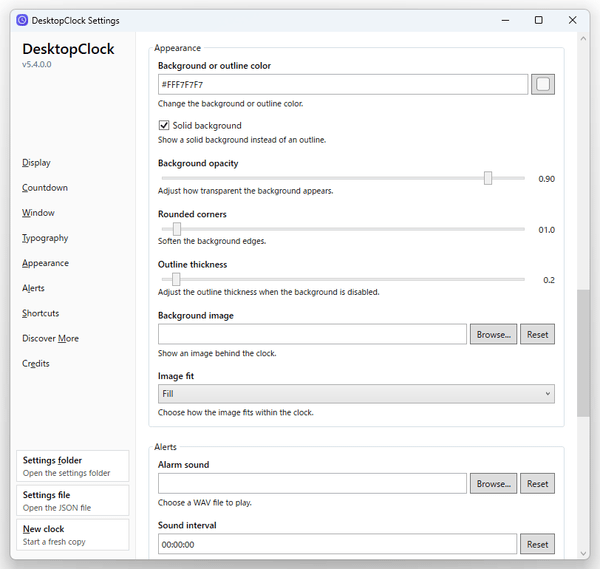Select the Appearance sidebar link
600x569 pixels.
[45, 263]
